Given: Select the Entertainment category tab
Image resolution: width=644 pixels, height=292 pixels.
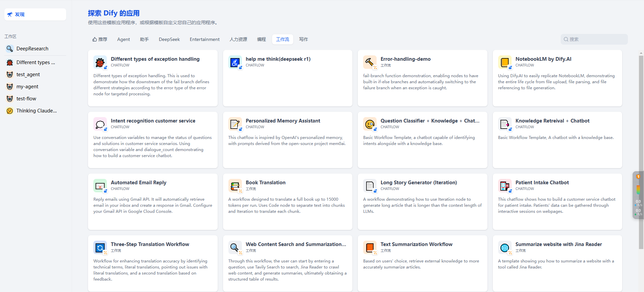Looking at the screenshot, I should [205, 39].
